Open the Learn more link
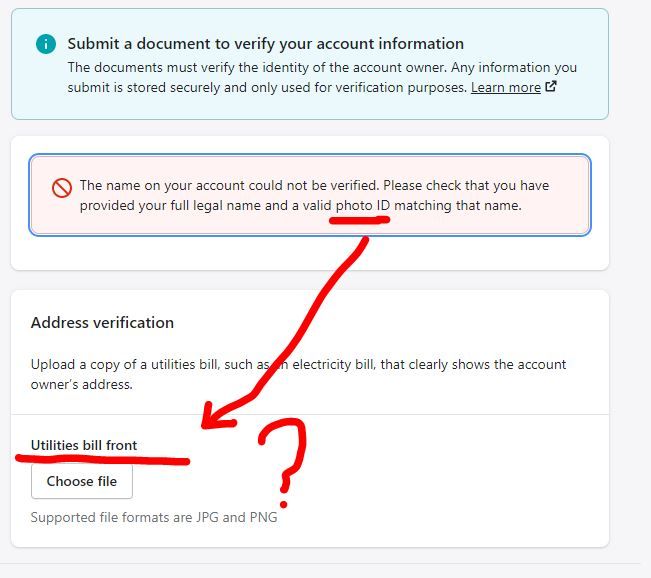Image resolution: width=651 pixels, height=578 pixels. pos(505,88)
